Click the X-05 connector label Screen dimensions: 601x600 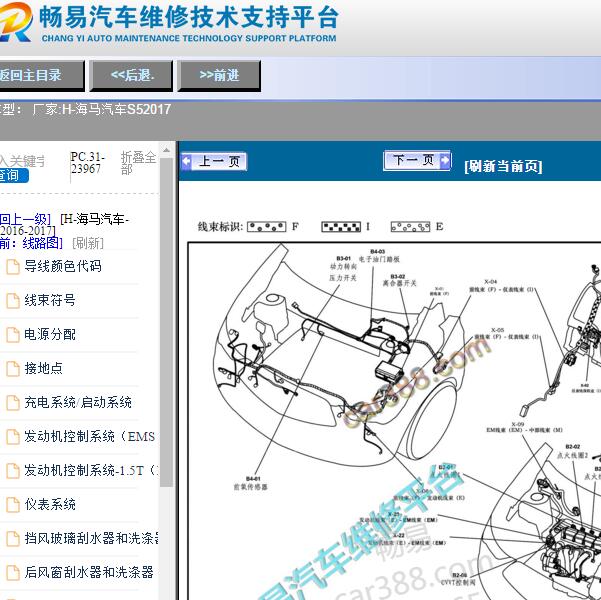point(506,334)
